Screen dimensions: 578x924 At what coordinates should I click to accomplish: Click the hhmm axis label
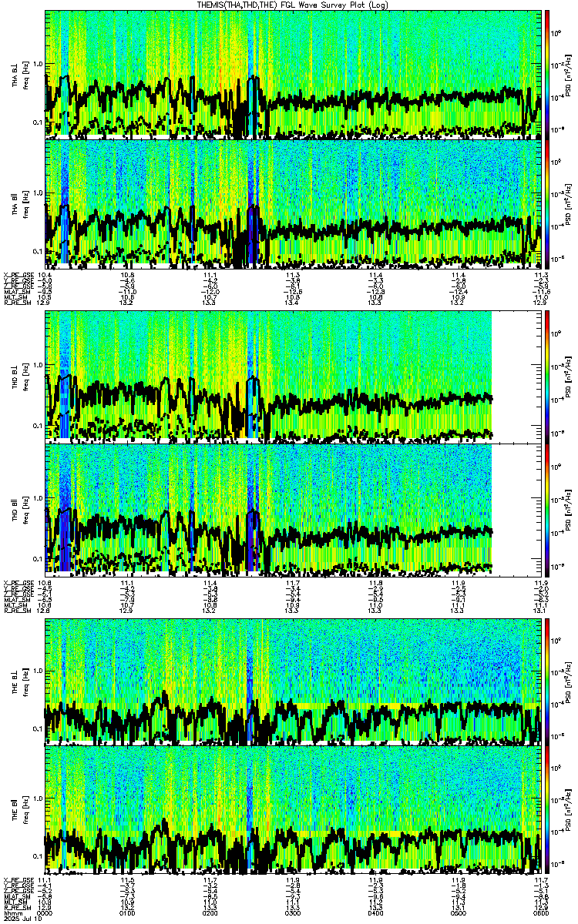pyautogui.click(x=12, y=913)
